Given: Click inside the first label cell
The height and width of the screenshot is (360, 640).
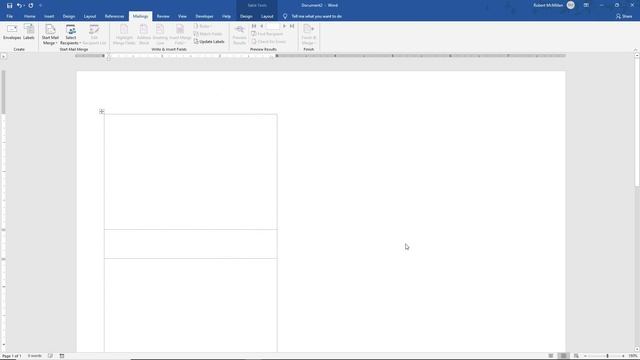Looking at the screenshot, I should (x=191, y=172).
